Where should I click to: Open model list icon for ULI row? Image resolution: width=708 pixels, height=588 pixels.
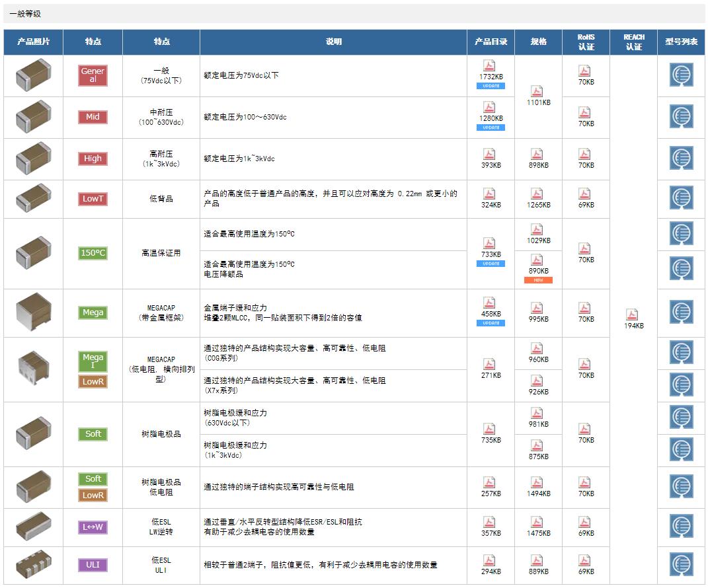coord(681,564)
